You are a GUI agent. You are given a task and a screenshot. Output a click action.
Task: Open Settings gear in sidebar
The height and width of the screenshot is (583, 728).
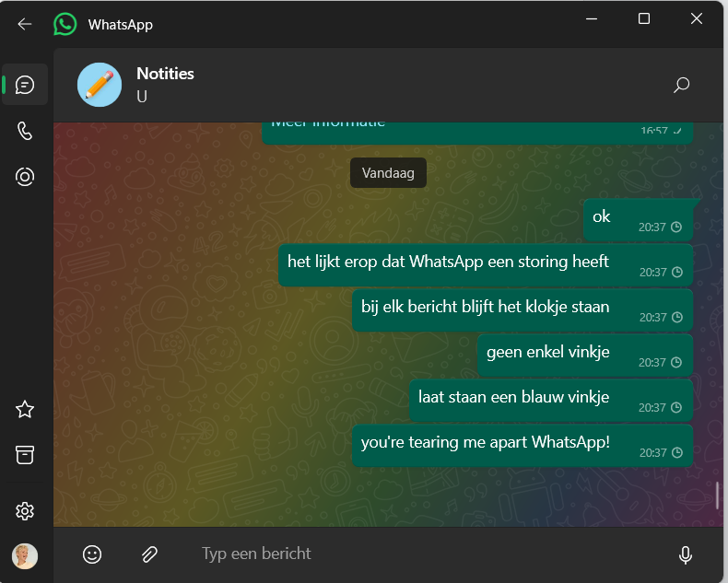tap(25, 511)
